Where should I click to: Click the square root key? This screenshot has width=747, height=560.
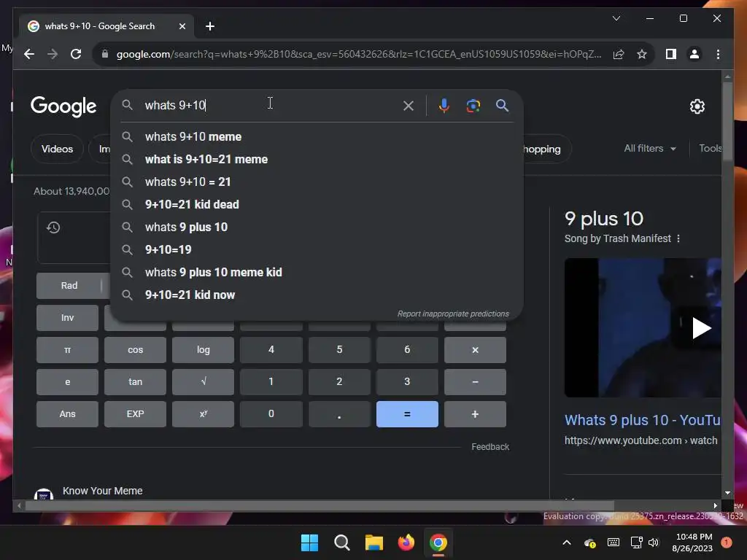click(x=203, y=382)
